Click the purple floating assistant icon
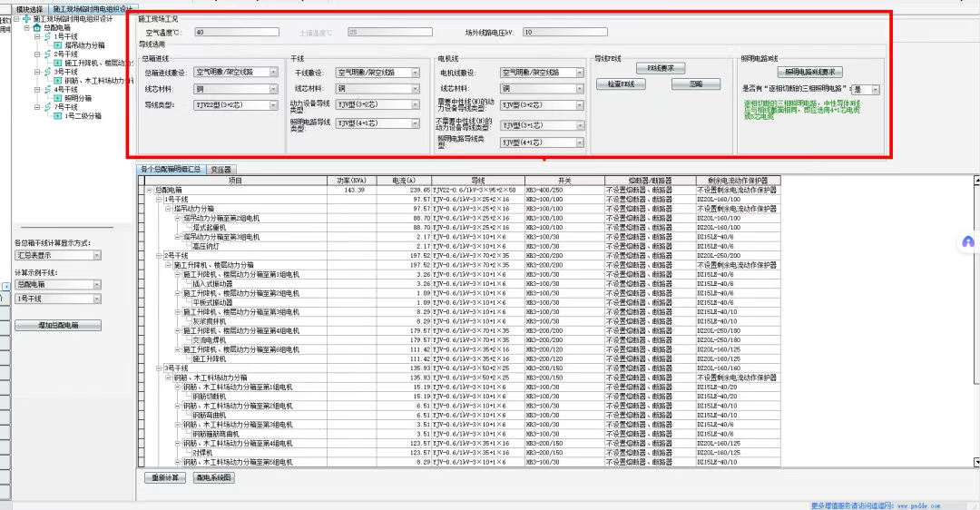 968,242
